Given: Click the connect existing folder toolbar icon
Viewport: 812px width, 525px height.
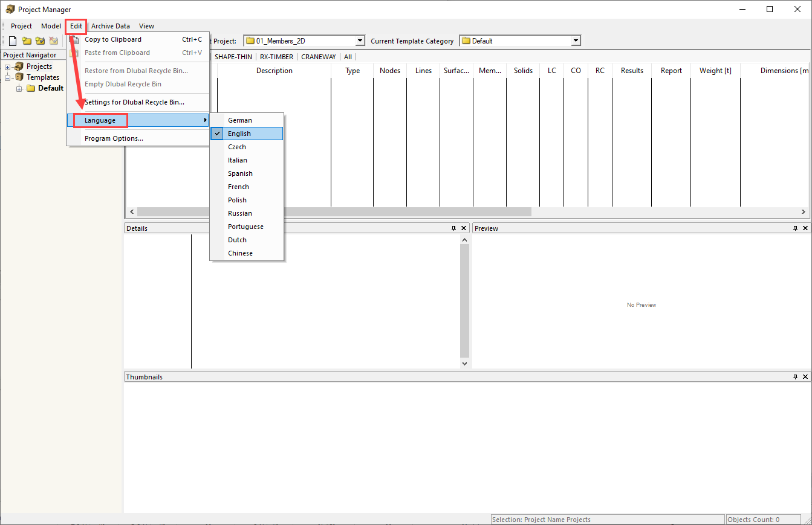Looking at the screenshot, I should [40, 41].
